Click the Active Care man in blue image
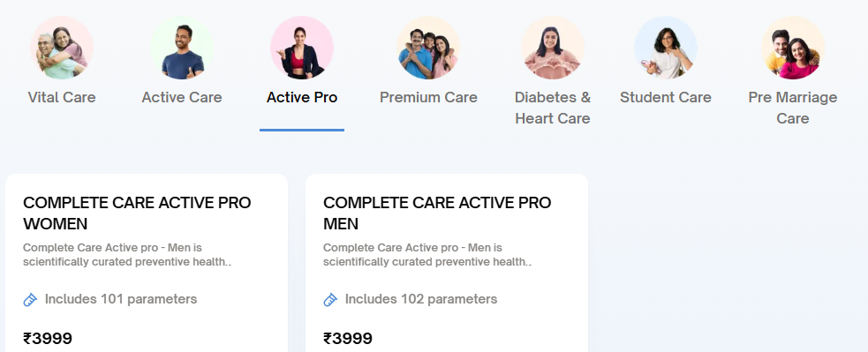 coord(182,48)
